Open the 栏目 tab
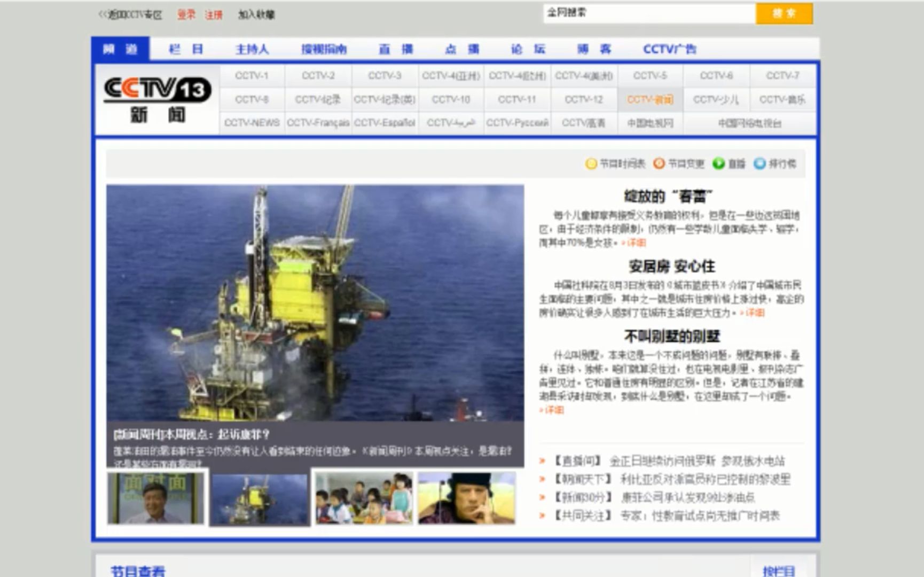This screenshot has height=577, width=924. (186, 49)
